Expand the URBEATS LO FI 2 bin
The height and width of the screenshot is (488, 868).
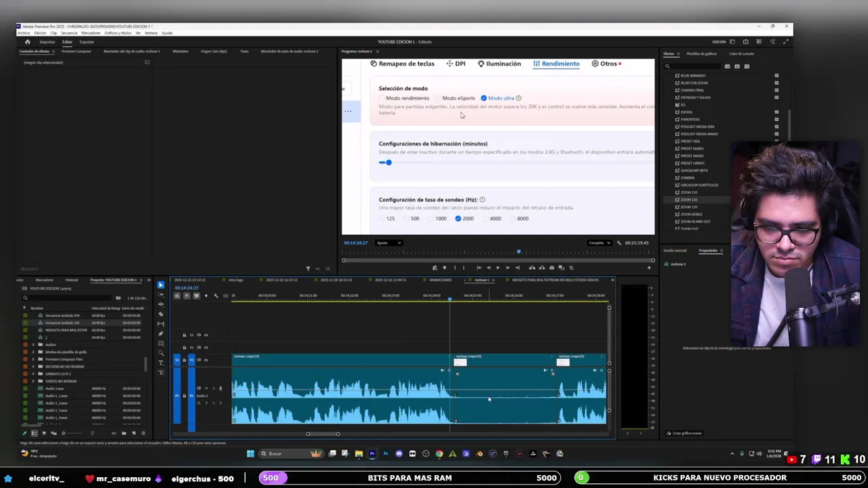pos(33,373)
